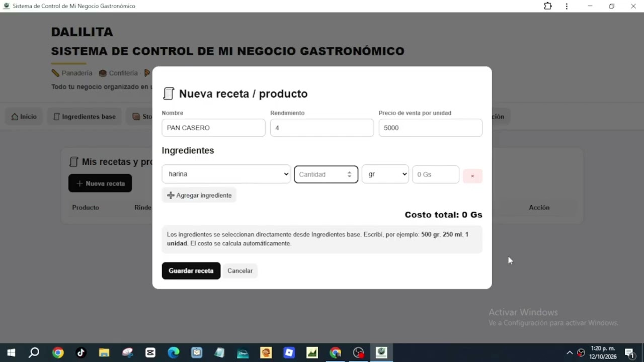Open the taskbar search magnifier

pos(34,352)
